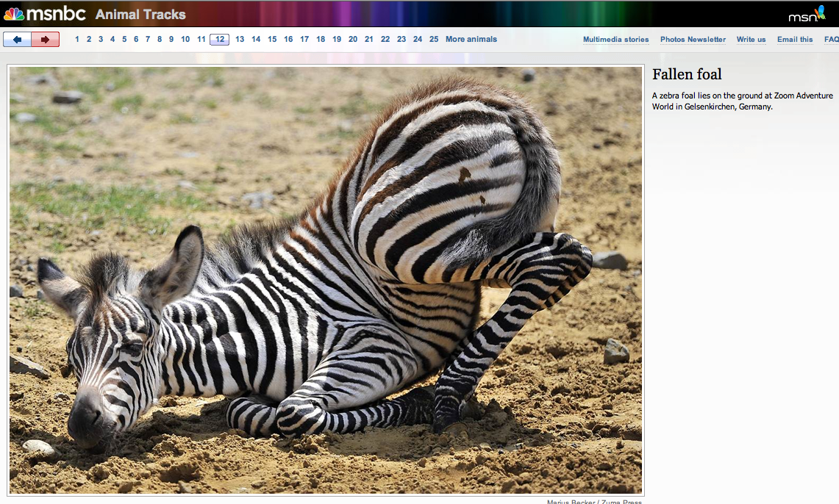Select currently highlighted page 12
839x504 pixels.
coord(219,40)
